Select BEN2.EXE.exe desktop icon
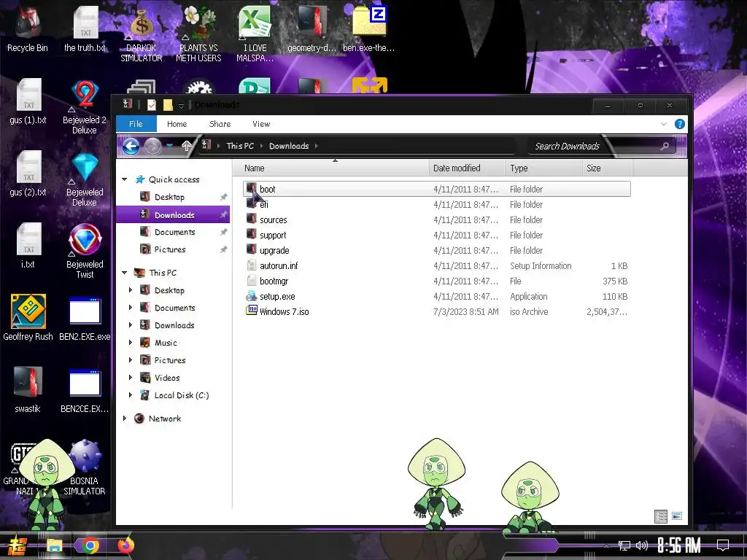 85,318
